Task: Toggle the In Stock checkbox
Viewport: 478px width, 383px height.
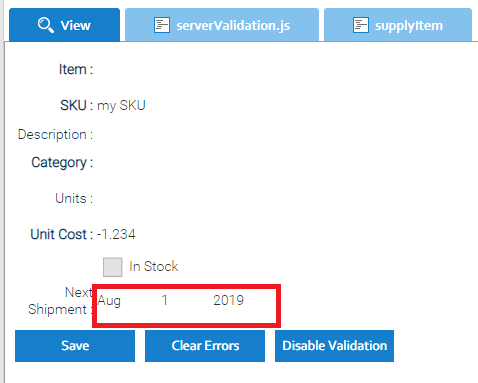Action: point(113,267)
